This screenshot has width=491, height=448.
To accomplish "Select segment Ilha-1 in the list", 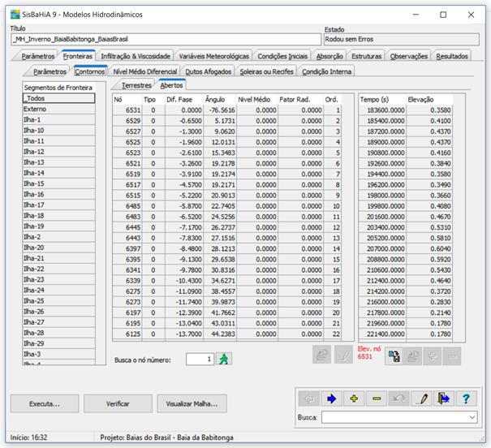I will click(59, 119).
